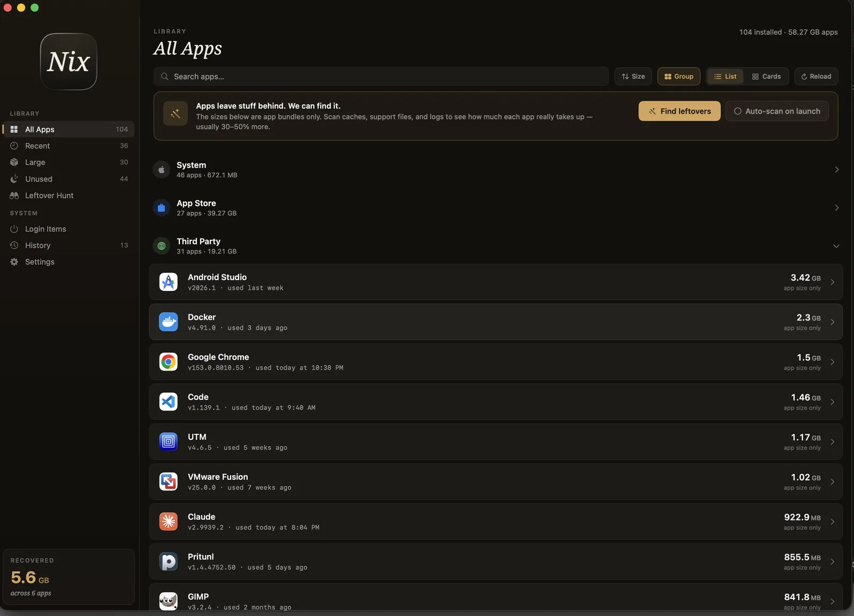Reload the apps list

[816, 76]
